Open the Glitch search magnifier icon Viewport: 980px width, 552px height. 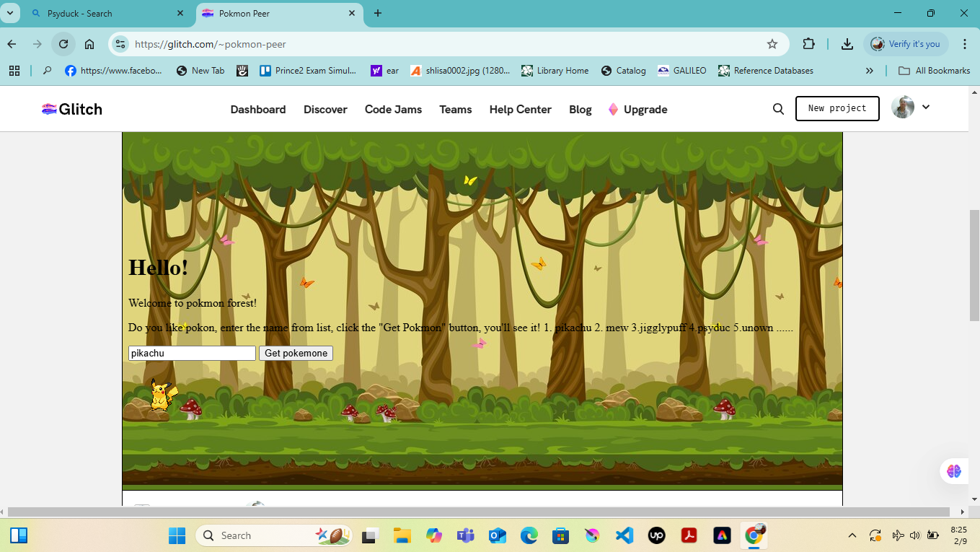pyautogui.click(x=778, y=109)
